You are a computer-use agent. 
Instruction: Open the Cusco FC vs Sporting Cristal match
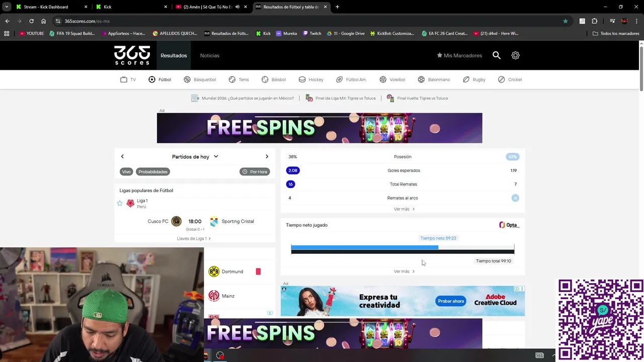click(x=195, y=223)
